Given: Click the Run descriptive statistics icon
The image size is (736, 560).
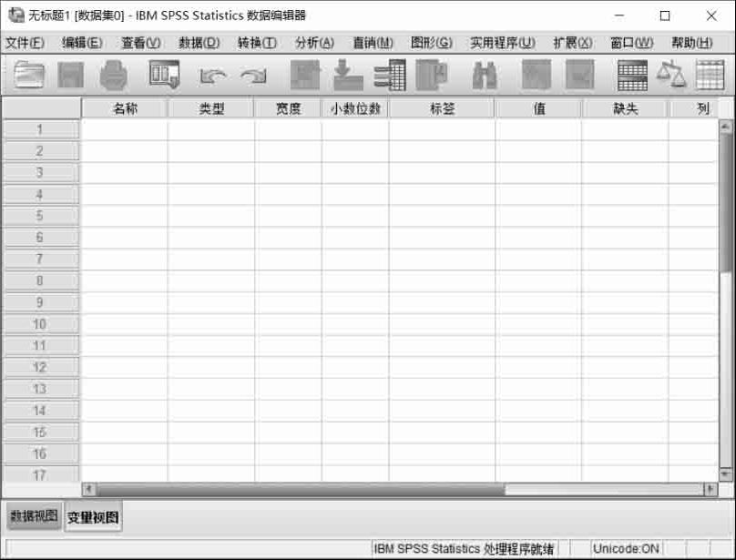Looking at the screenshot, I should click(432, 75).
